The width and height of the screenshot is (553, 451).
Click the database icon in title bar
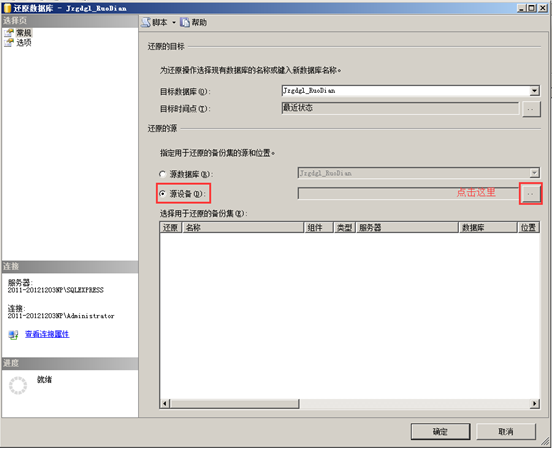pos(7,8)
